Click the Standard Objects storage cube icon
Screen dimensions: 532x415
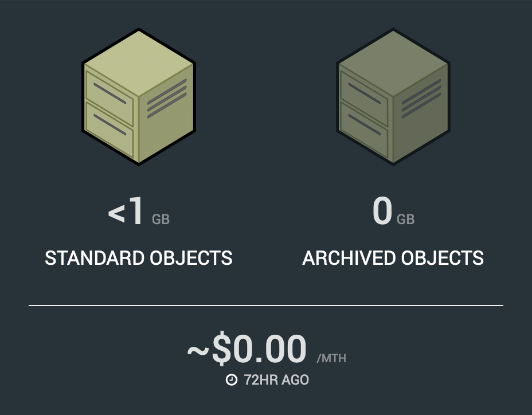tap(139, 97)
